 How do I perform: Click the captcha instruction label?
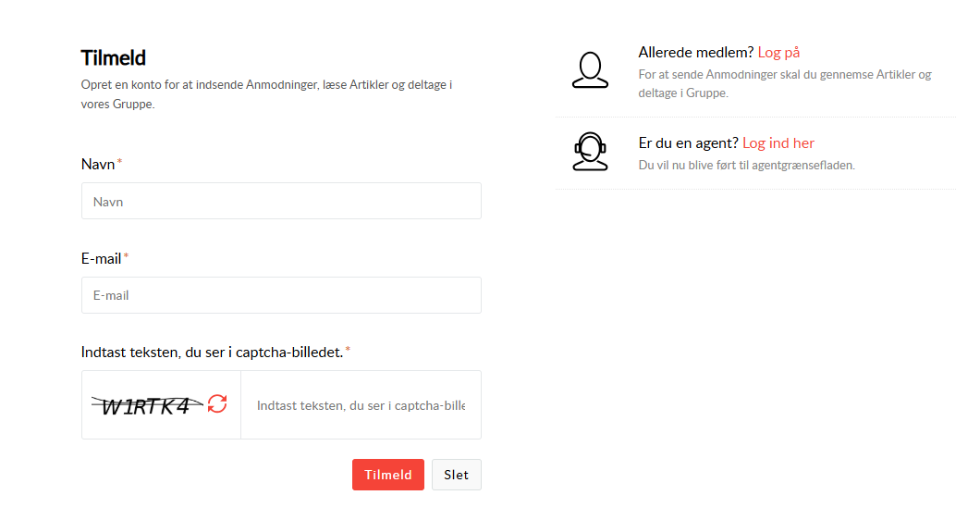coord(212,353)
